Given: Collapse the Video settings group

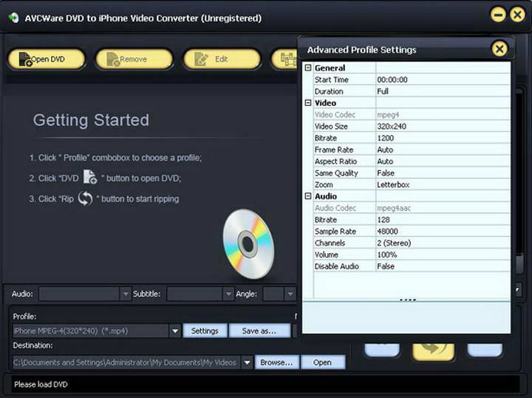Looking at the screenshot, I should [x=307, y=103].
